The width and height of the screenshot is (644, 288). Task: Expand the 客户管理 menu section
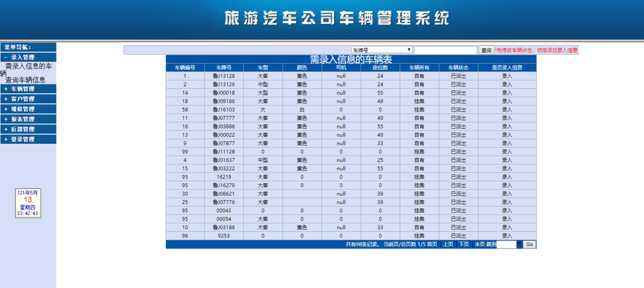coord(28,99)
